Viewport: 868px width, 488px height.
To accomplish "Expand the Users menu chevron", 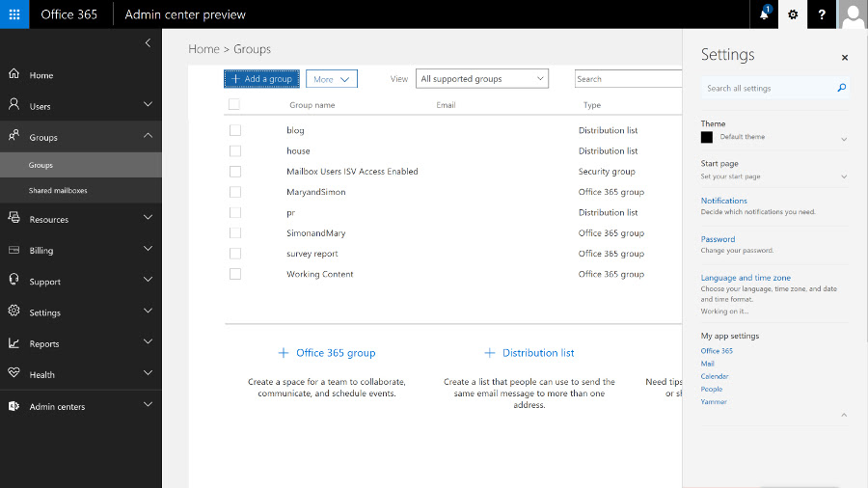I will (x=148, y=104).
